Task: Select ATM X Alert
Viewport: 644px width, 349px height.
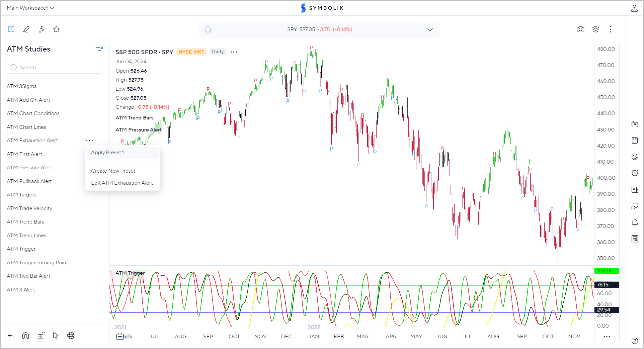Action: [x=21, y=290]
